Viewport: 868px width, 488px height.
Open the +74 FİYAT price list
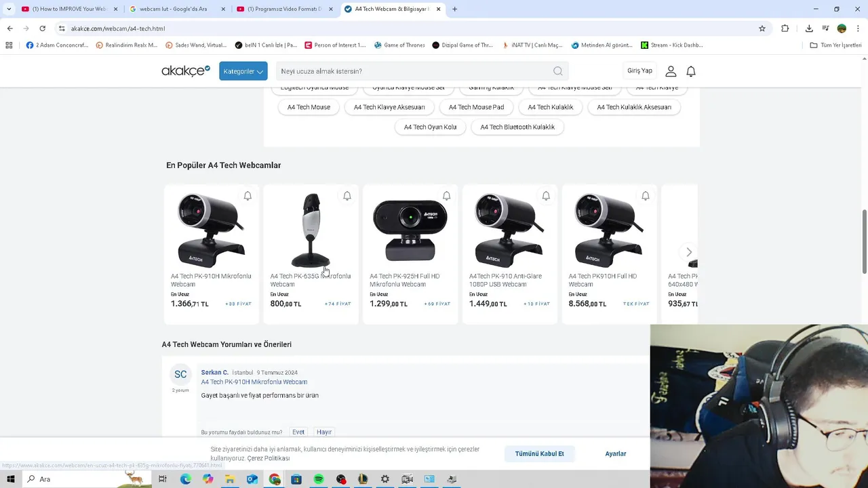tap(338, 304)
